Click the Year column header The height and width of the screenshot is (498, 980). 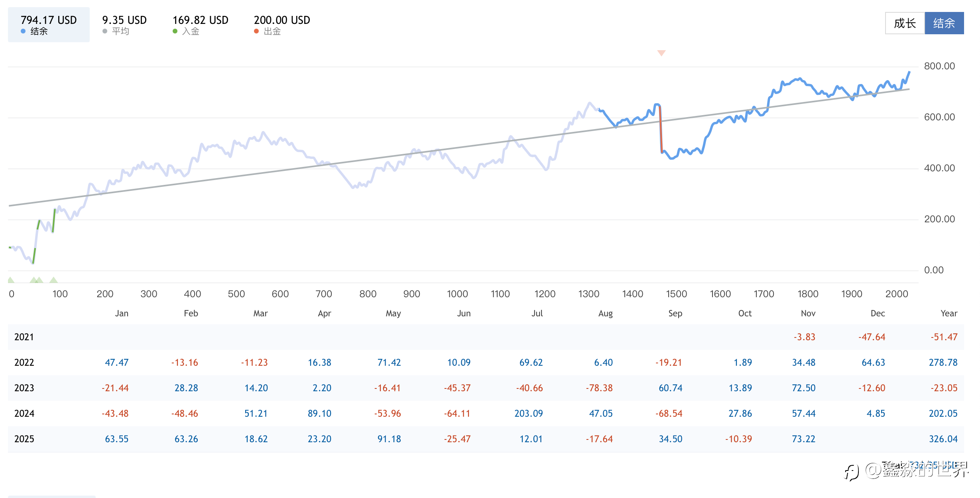pos(949,314)
